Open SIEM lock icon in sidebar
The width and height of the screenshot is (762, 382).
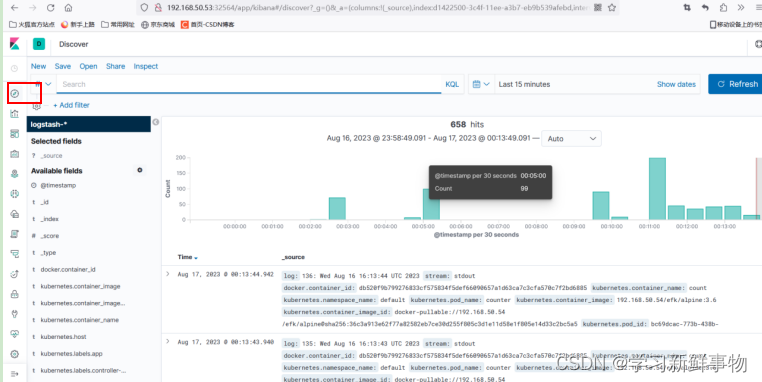(15, 294)
